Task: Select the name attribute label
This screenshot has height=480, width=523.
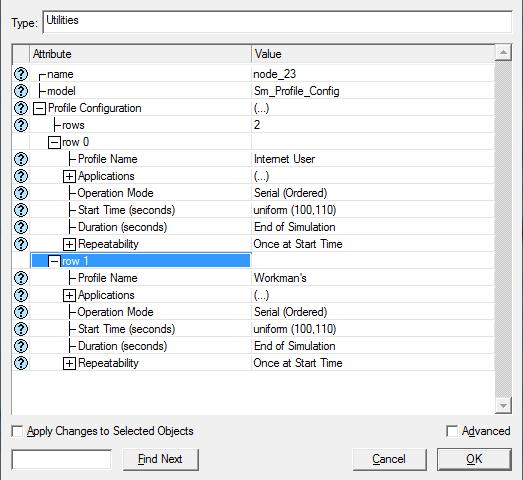Action: pyautogui.click(x=60, y=74)
